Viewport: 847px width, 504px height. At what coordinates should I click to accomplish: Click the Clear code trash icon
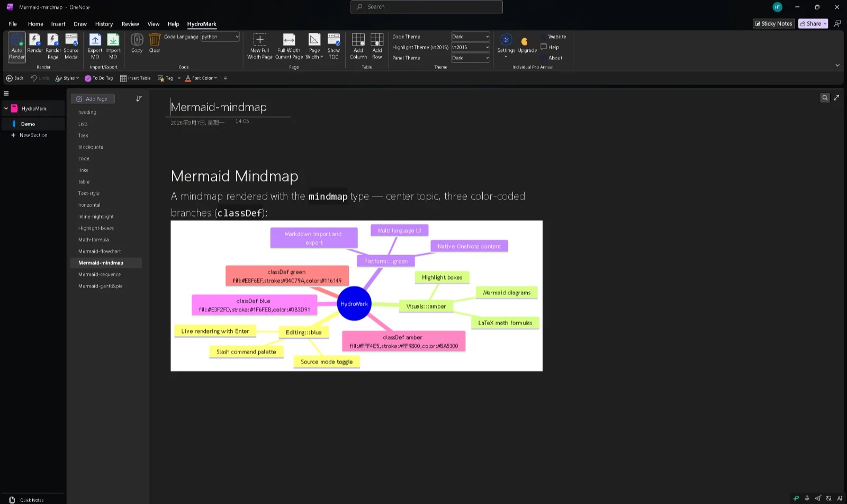(155, 43)
